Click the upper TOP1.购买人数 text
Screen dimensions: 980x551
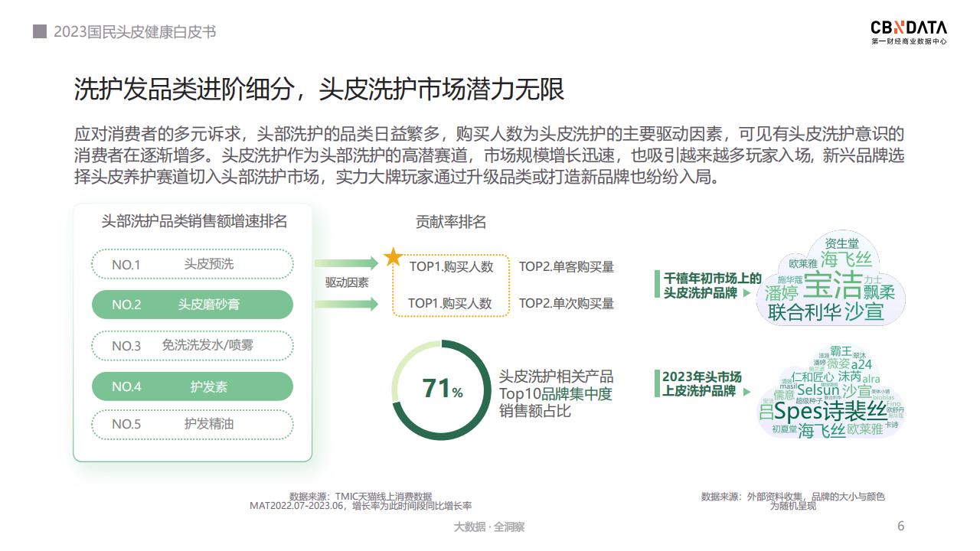[x=451, y=267]
